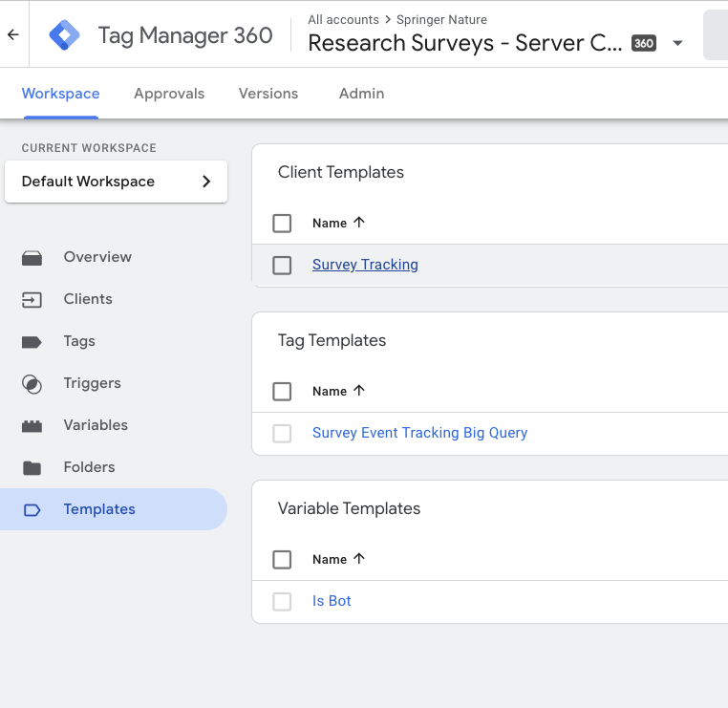Switch to the Workspace tab
Image resolution: width=728 pixels, height=708 pixels.
coord(61,94)
